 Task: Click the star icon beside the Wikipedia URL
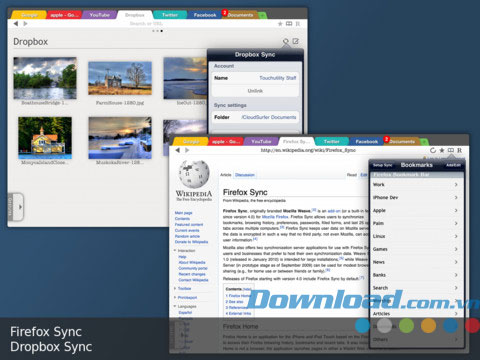click(x=442, y=150)
